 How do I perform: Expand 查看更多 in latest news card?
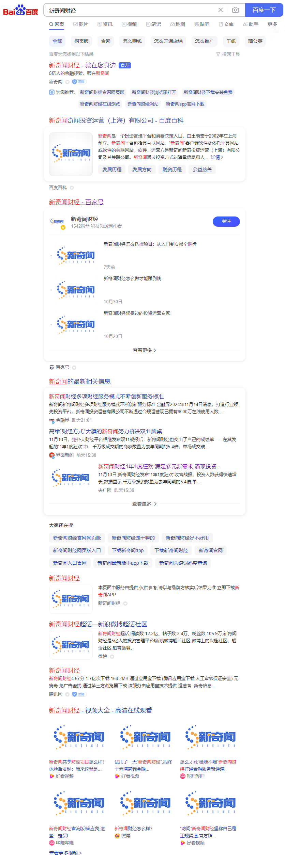(144, 503)
